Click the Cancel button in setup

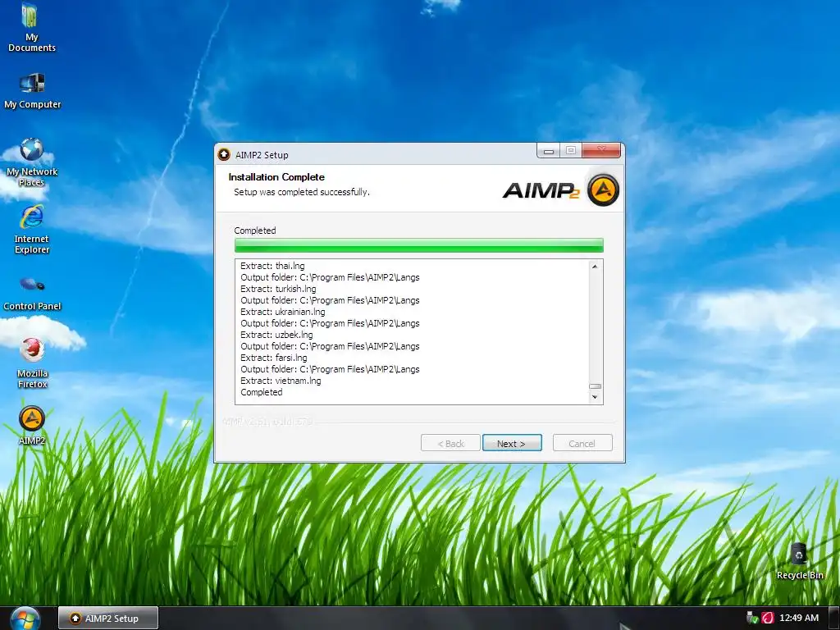click(x=582, y=443)
